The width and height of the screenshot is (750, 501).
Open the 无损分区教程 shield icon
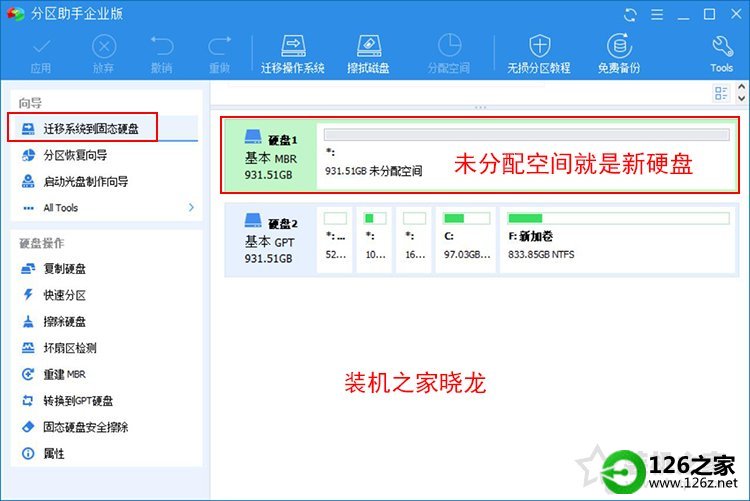point(540,46)
